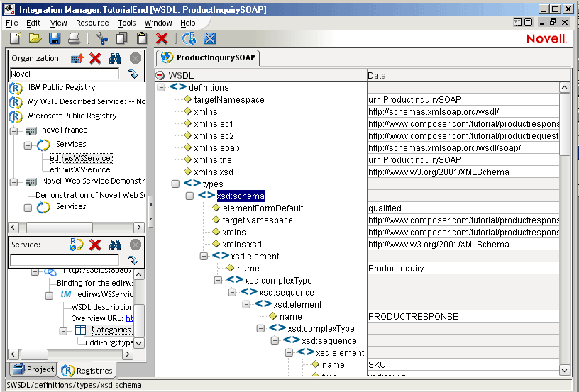579x392 pixels.
Task: Collapse Novell Web Service Demonstration node
Action: (13, 181)
